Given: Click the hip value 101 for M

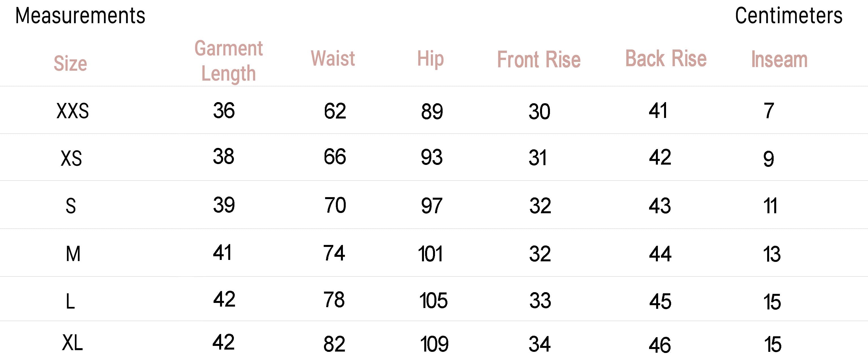Looking at the screenshot, I should point(430,254).
